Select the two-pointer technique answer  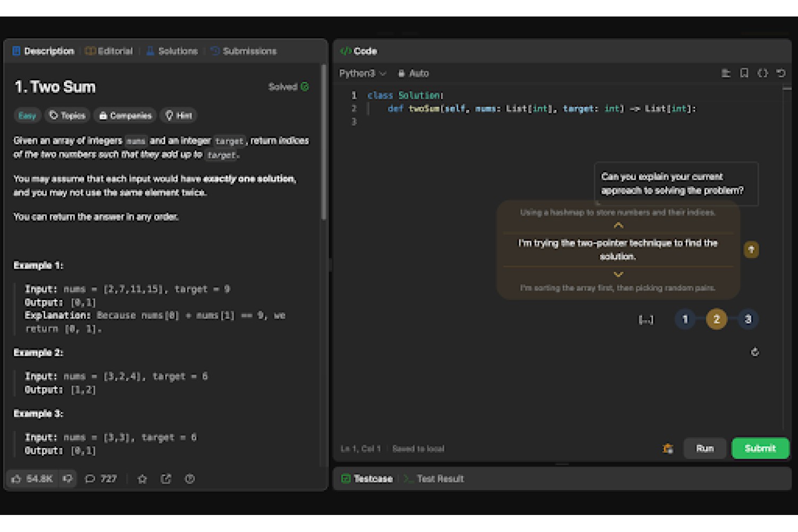click(x=618, y=250)
